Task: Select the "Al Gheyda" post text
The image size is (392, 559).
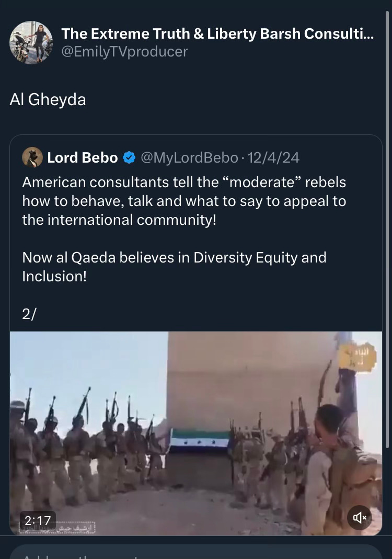Action: pos(48,99)
